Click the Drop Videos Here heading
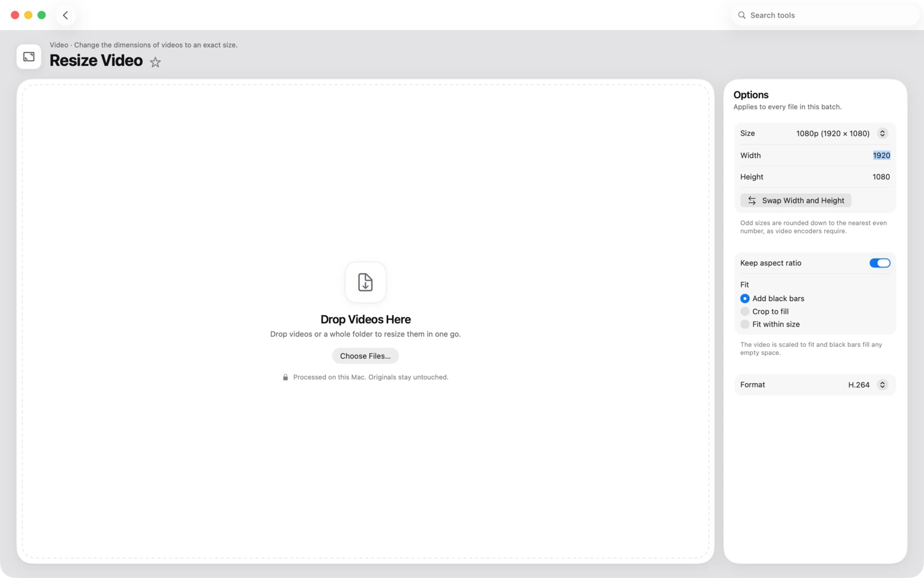The image size is (924, 578). (366, 320)
